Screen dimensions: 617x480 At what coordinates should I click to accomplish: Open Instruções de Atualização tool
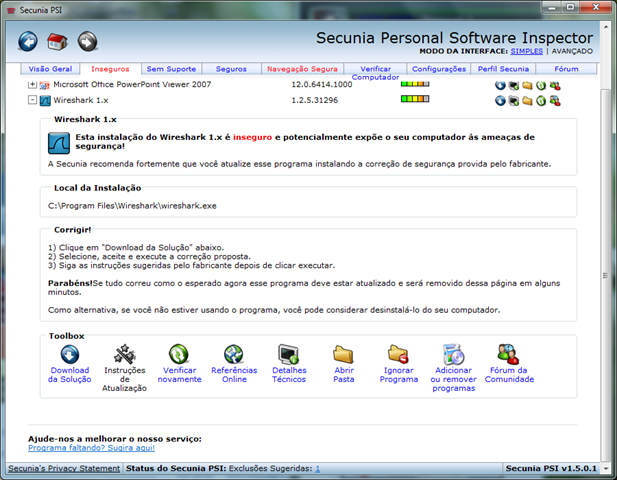(124, 368)
